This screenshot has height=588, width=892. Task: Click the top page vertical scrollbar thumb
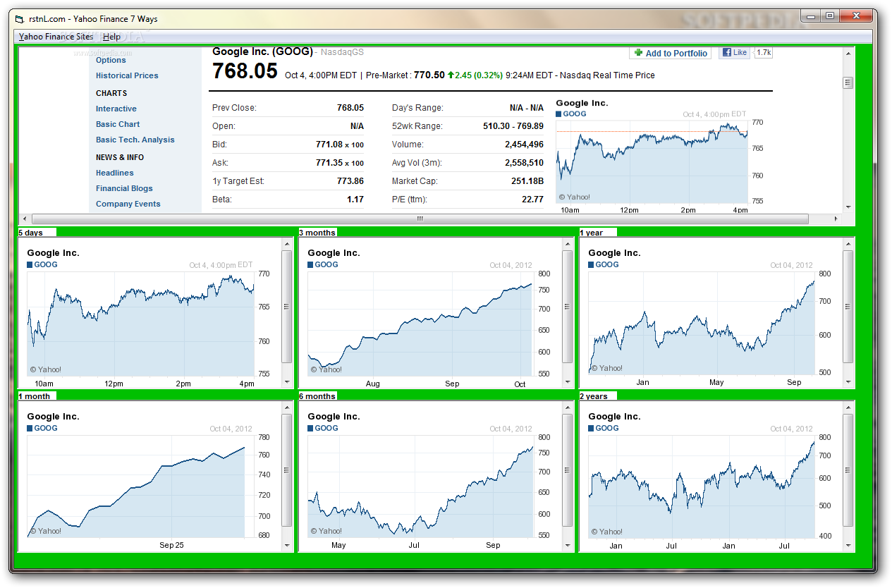(x=848, y=82)
